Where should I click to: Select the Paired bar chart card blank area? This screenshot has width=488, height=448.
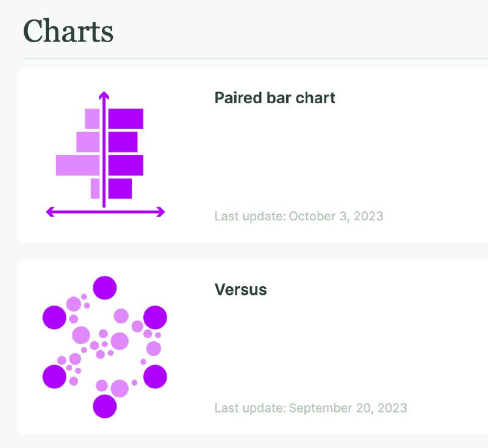pos(342,156)
